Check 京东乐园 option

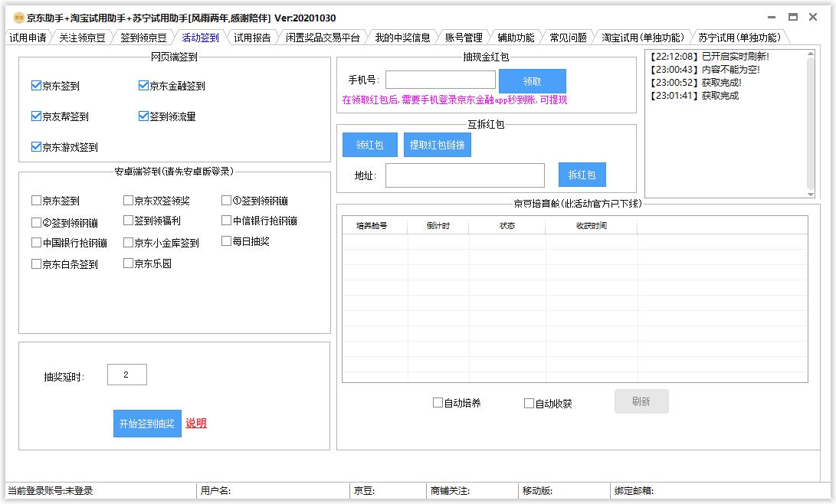[128, 263]
